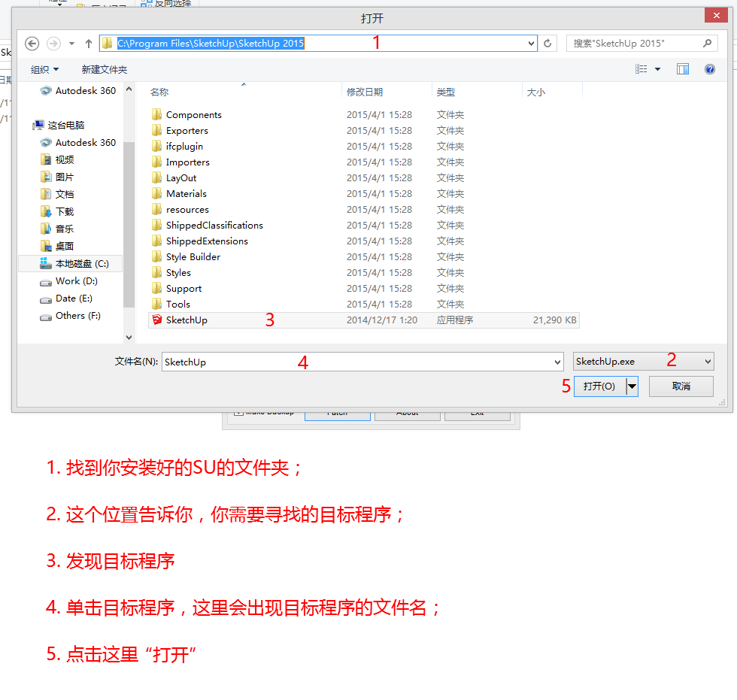Open the SketchUp.exe file type dropdown
The width and height of the screenshot is (737, 700).
(x=644, y=362)
